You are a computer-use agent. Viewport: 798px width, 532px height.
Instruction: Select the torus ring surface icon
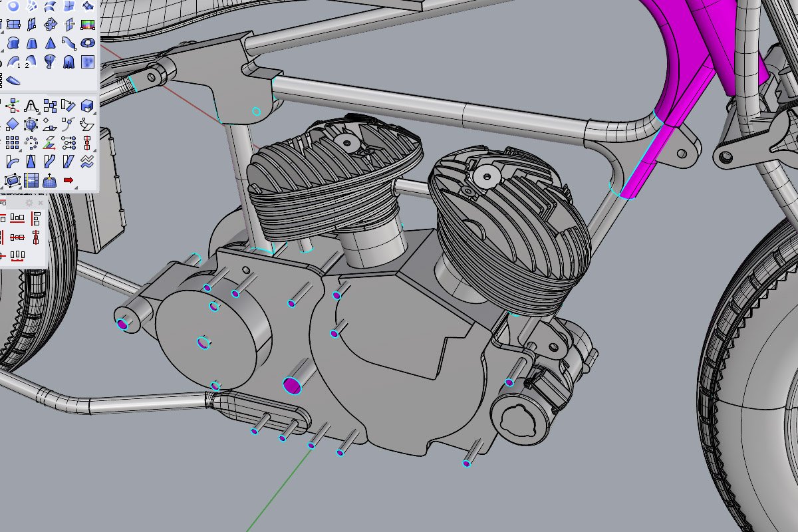86,44
